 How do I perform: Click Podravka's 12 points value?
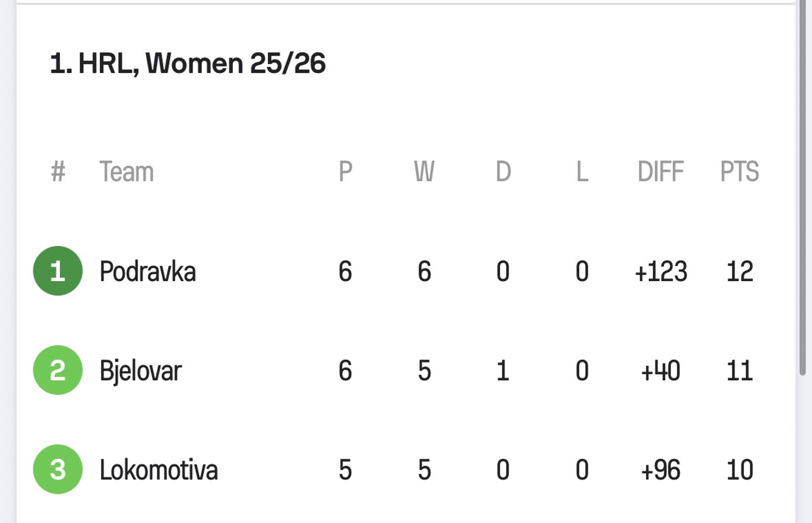740,271
